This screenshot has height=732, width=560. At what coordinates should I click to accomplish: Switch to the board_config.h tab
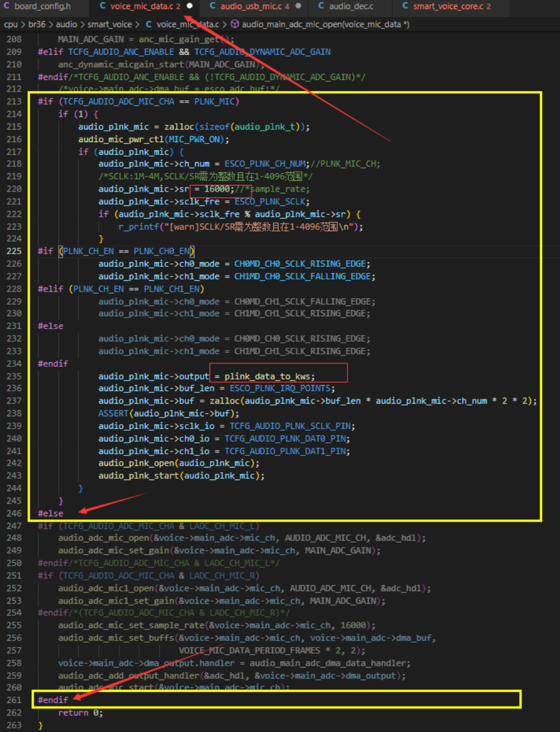pos(42,7)
